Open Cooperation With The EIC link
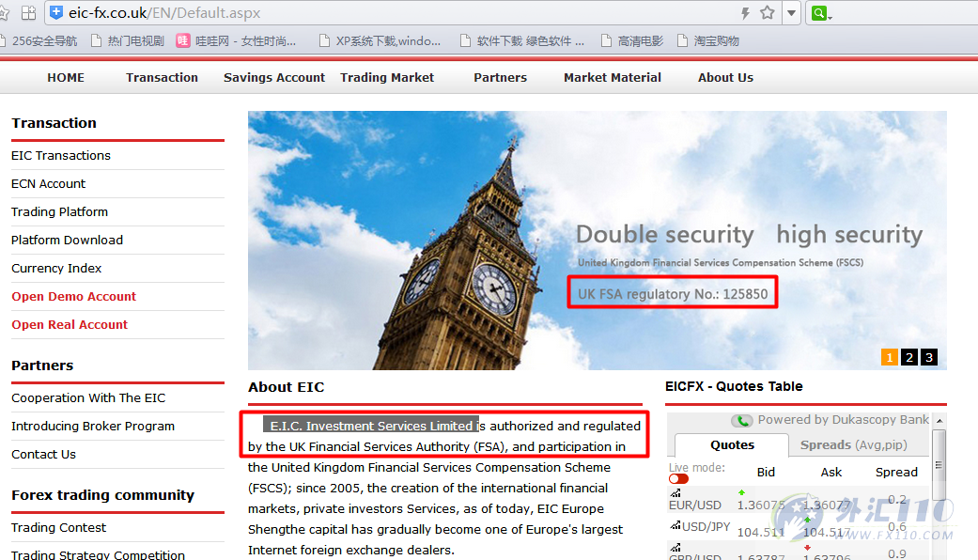This screenshot has height=560, width=978. click(x=88, y=397)
